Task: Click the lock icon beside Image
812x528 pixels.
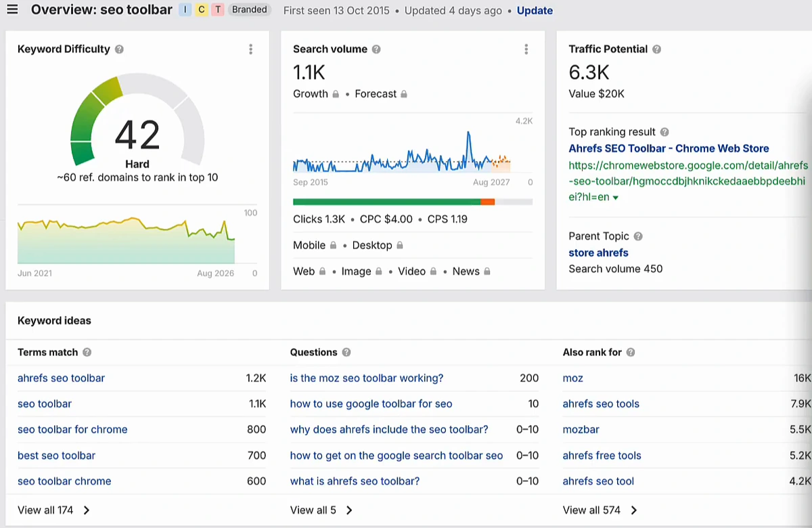Action: pyautogui.click(x=378, y=271)
